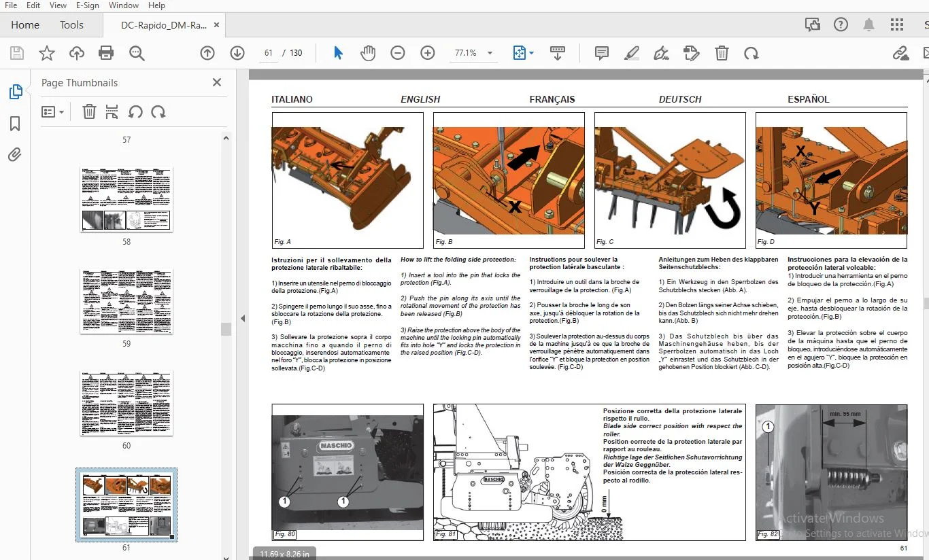Open Bookmarks sidebar panel
Image resolution: width=929 pixels, height=560 pixels.
pos(15,123)
